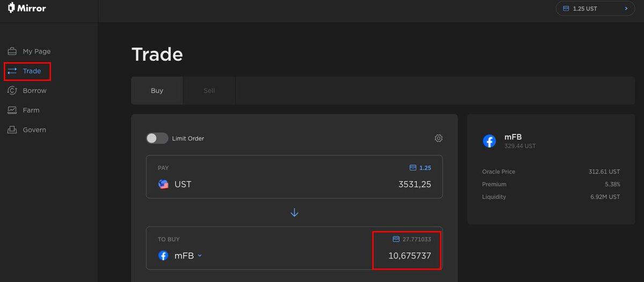Viewport: 644px width, 282px height.
Task: Switch to the Sell tab
Action: point(209,90)
